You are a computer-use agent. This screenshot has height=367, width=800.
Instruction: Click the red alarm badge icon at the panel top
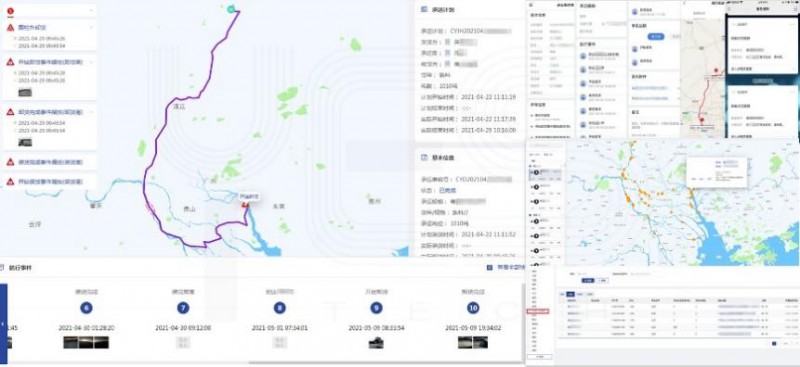coord(10,10)
